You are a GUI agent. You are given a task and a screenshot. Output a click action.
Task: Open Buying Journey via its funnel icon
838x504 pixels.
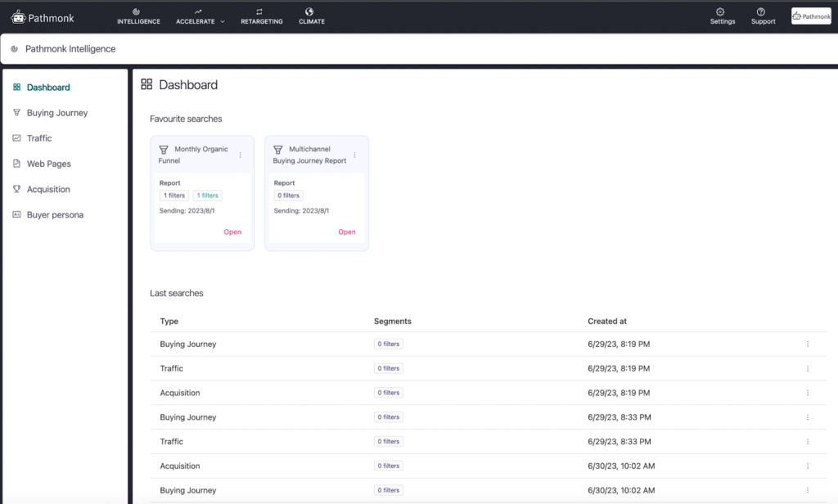(x=16, y=112)
